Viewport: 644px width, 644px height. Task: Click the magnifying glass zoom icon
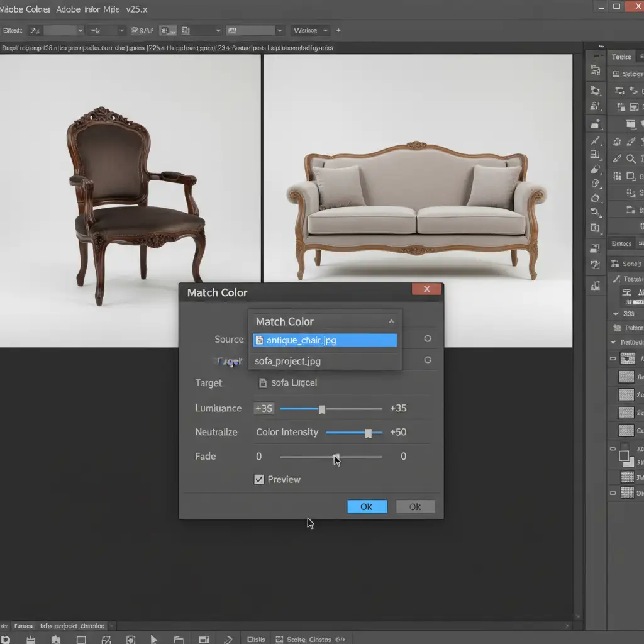point(631,158)
